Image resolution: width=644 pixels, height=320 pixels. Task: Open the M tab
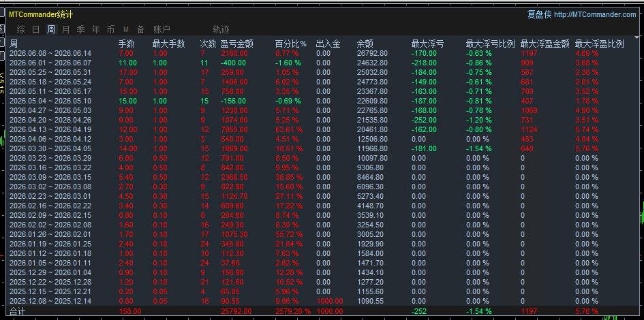click(x=125, y=29)
